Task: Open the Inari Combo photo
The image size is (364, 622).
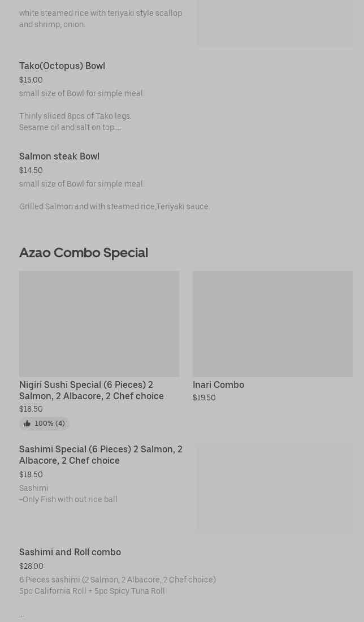Action: (x=272, y=323)
